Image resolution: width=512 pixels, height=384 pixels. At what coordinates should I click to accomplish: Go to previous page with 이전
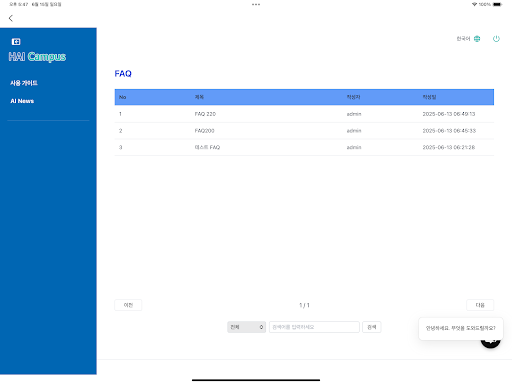128,305
